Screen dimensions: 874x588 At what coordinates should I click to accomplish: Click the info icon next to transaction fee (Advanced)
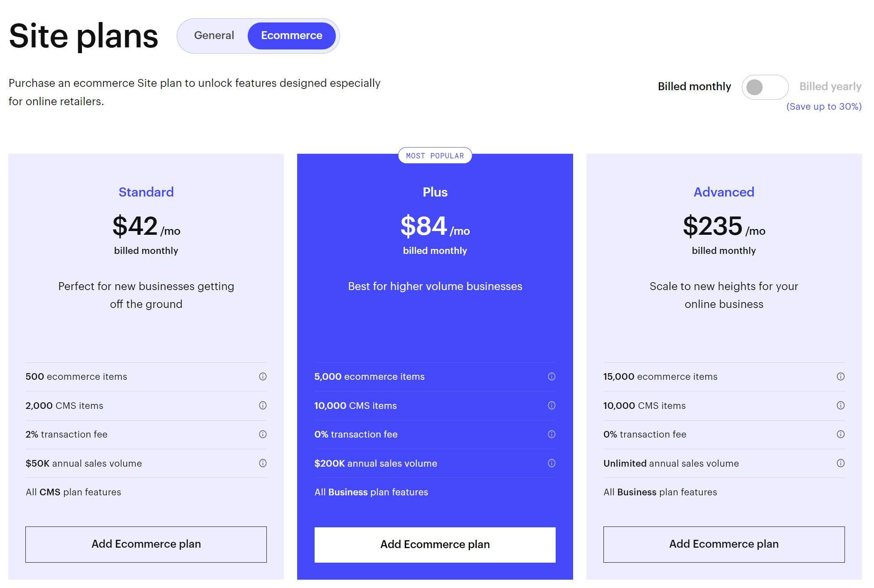840,434
